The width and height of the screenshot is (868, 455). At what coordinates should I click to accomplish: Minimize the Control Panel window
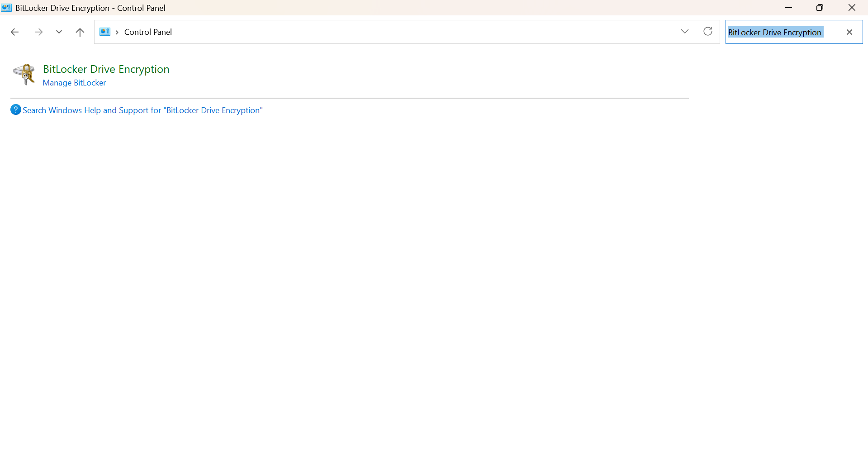788,8
